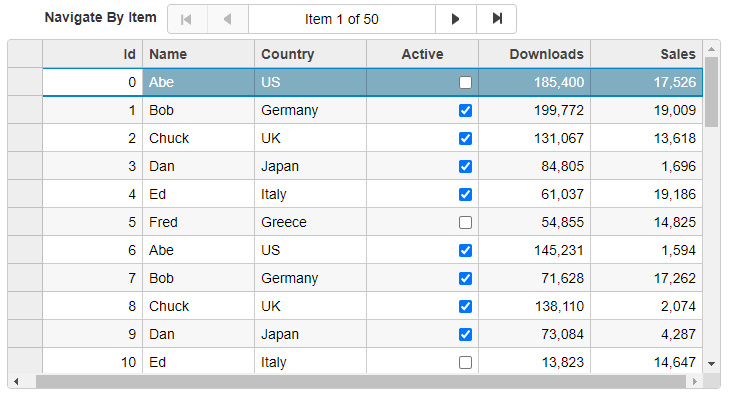Uncheck Active for Bob row Id 7
729x399 pixels.
(465, 278)
